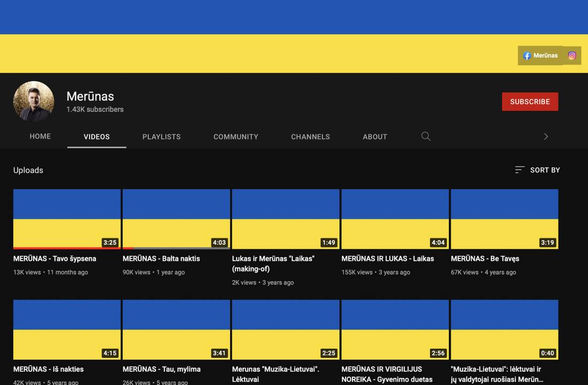Search this channel with magnifier icon
588x385 pixels.
coord(426,136)
